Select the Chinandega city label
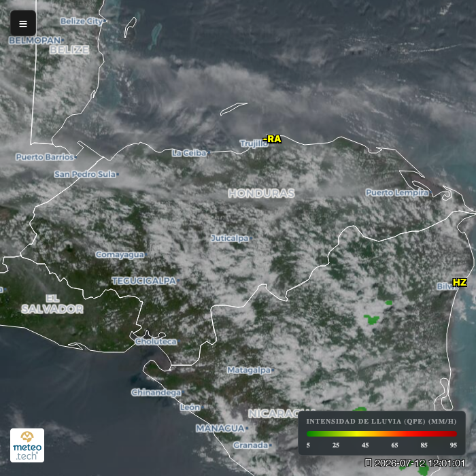476x476 pixels. coord(156,392)
